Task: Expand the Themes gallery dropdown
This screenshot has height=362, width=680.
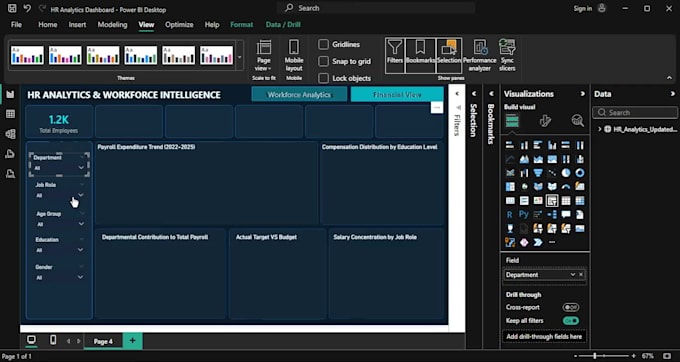Action: 240,57
